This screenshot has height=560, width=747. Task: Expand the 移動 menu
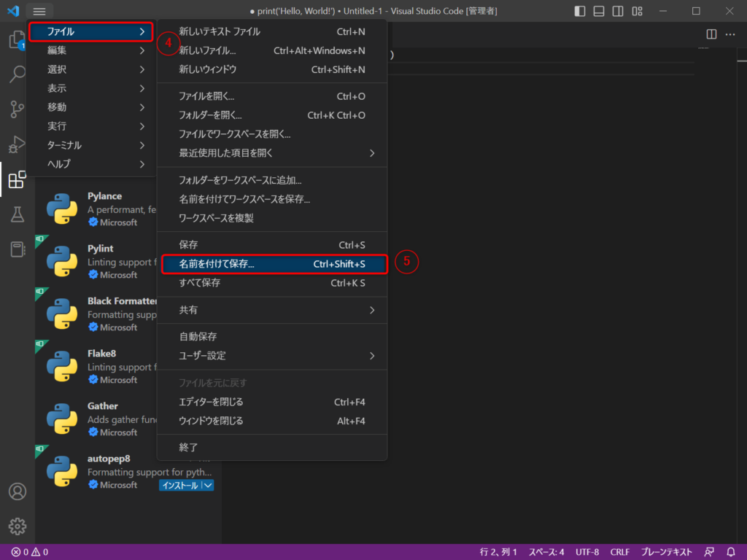pyautogui.click(x=90, y=107)
